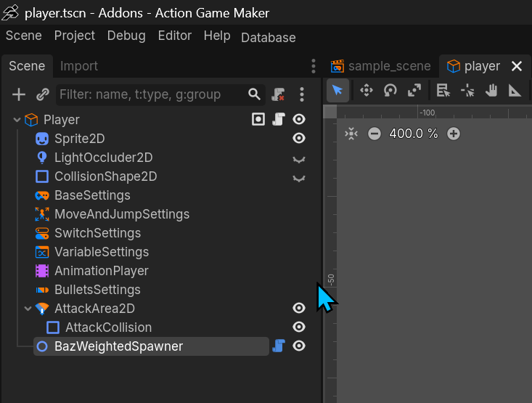Select the AttackCollision node
Screen dimensions: 532x403
pos(109,327)
